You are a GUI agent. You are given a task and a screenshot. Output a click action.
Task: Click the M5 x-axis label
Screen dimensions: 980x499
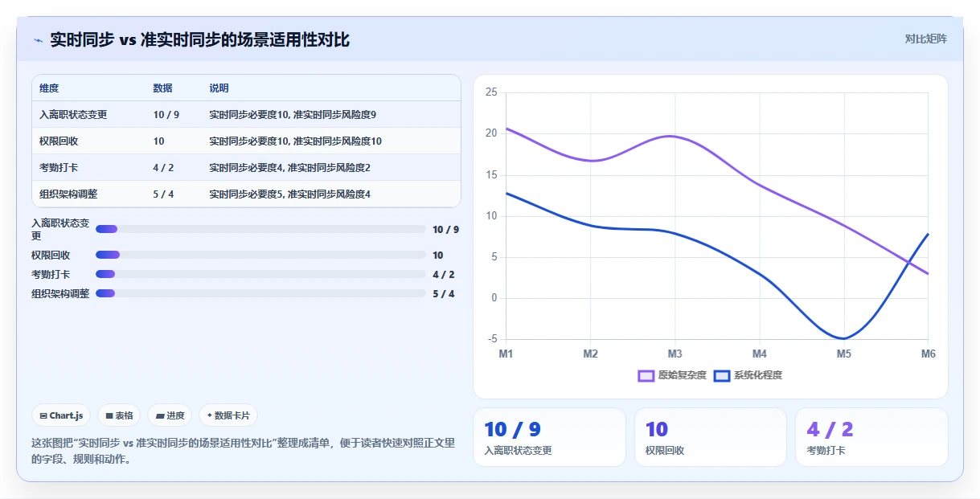pos(843,354)
